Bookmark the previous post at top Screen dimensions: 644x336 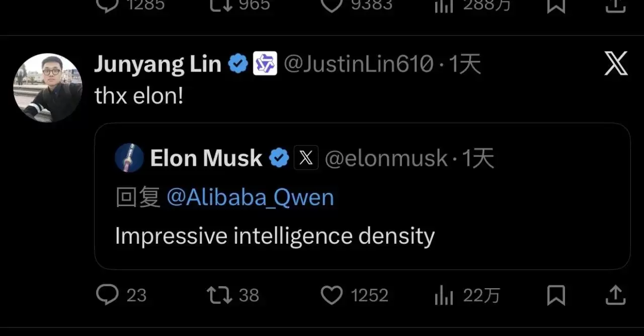(556, 5)
